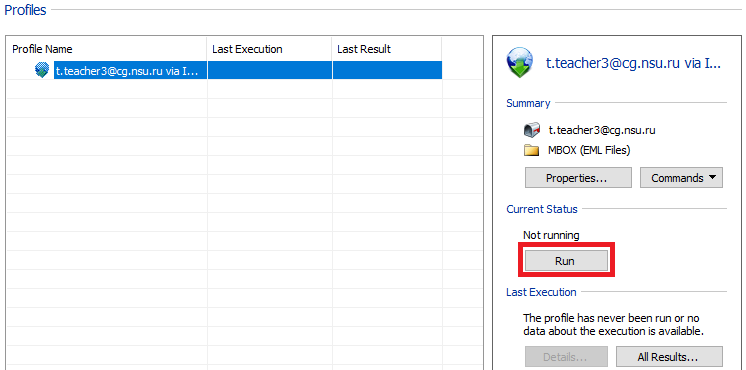Click the disabled Details button
The width and height of the screenshot is (746, 370).
pyautogui.click(x=566, y=357)
